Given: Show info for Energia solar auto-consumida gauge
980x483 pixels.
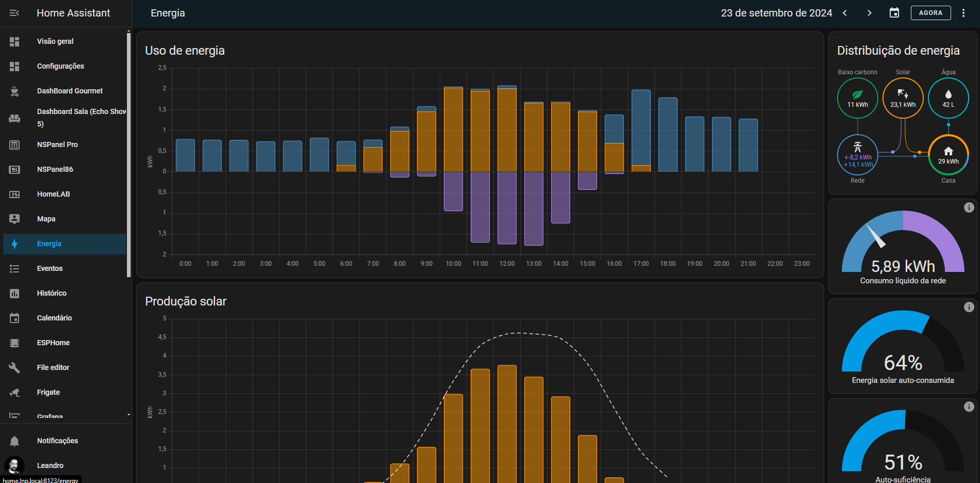Looking at the screenshot, I should [969, 307].
